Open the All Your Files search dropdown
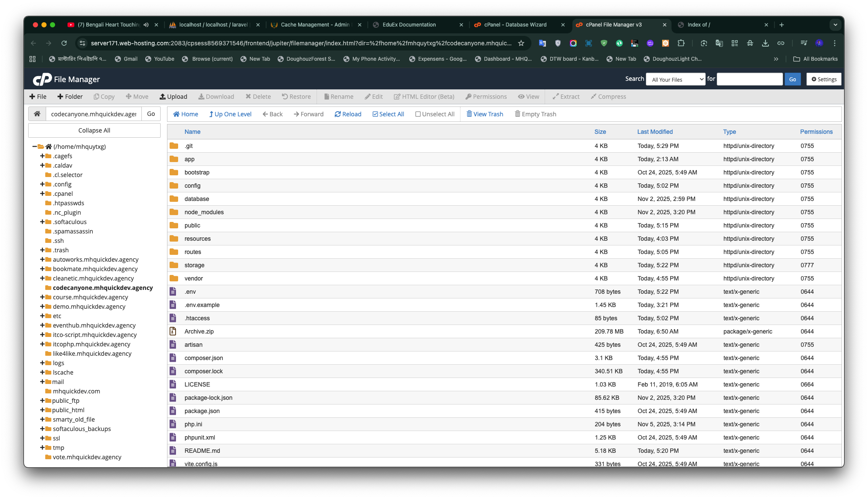This screenshot has width=868, height=499. pyautogui.click(x=675, y=79)
